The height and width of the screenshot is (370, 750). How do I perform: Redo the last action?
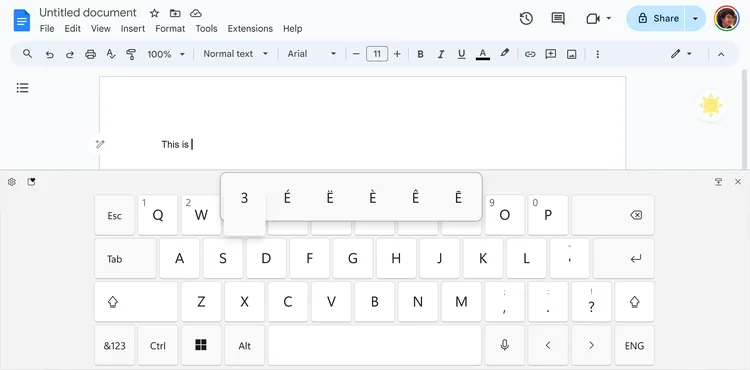[70, 54]
